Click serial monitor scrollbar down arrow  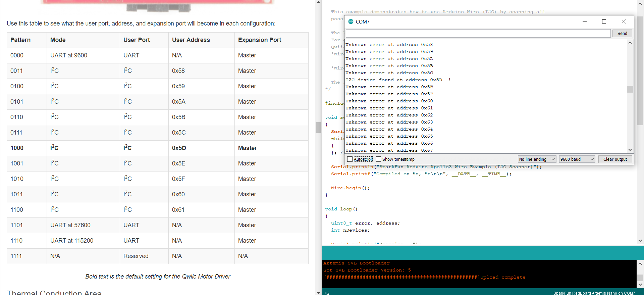(630, 150)
